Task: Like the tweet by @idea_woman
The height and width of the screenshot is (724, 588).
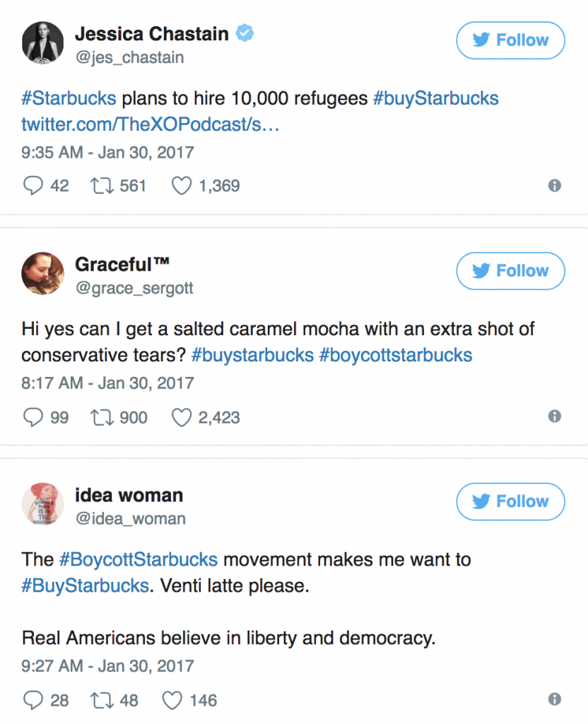Action: [173, 700]
